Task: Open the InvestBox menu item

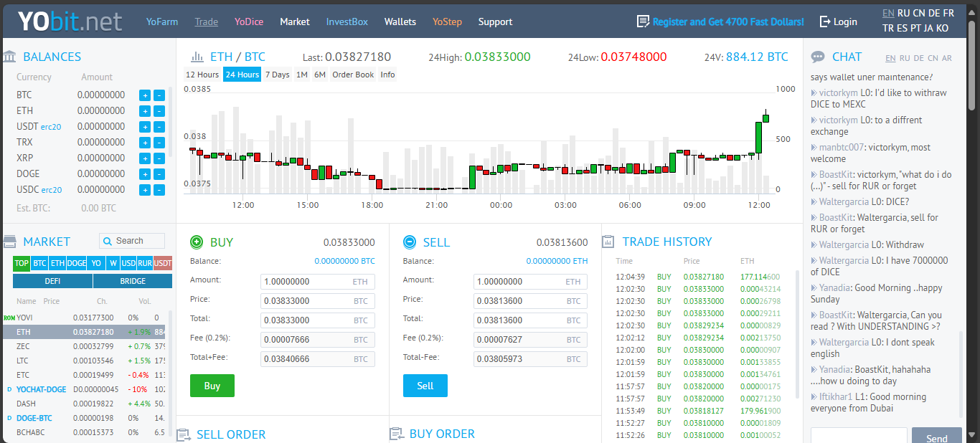Action: (x=347, y=22)
